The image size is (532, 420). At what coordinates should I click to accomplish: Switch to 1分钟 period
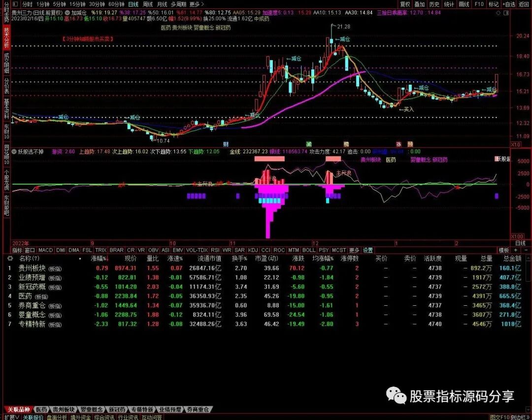(x=43, y=4)
